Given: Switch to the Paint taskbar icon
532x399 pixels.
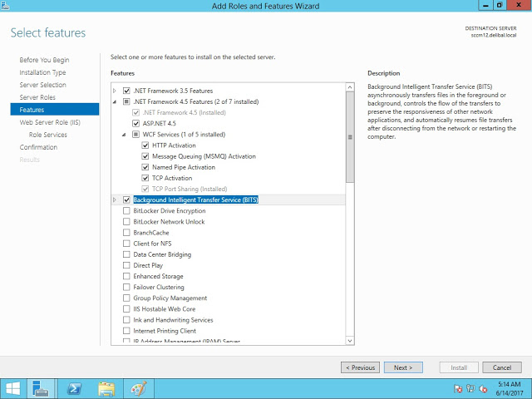Looking at the screenshot, I should (138, 388).
